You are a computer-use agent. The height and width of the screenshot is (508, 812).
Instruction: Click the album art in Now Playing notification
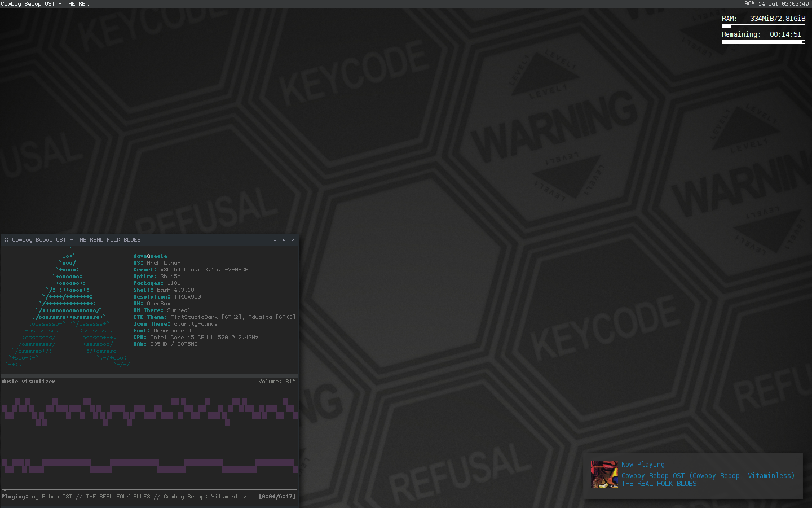(x=604, y=474)
